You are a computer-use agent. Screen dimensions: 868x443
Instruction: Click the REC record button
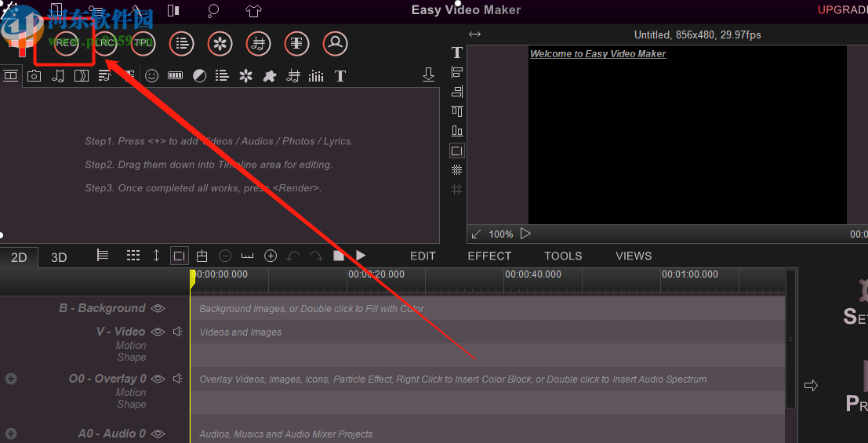(x=66, y=44)
